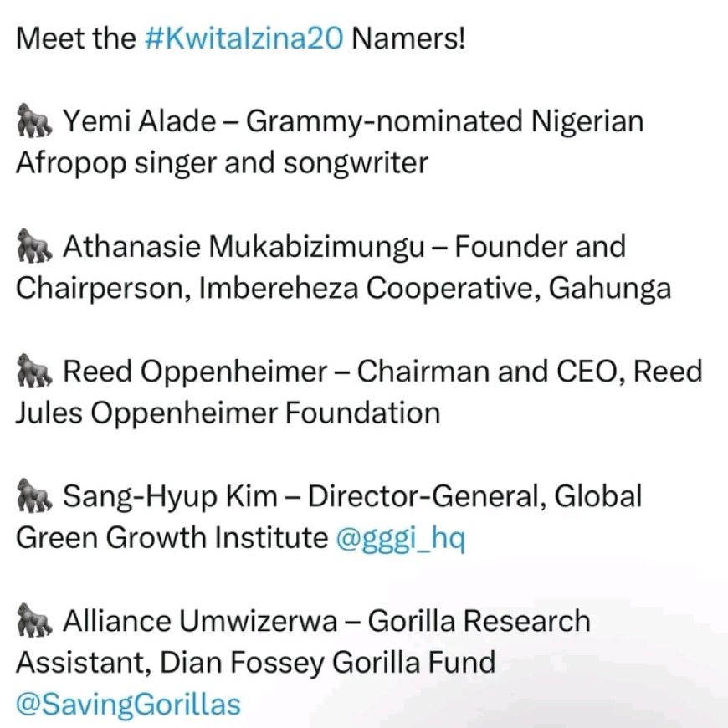Click "Jules Oppenheimer Foundation" text

click(x=227, y=413)
